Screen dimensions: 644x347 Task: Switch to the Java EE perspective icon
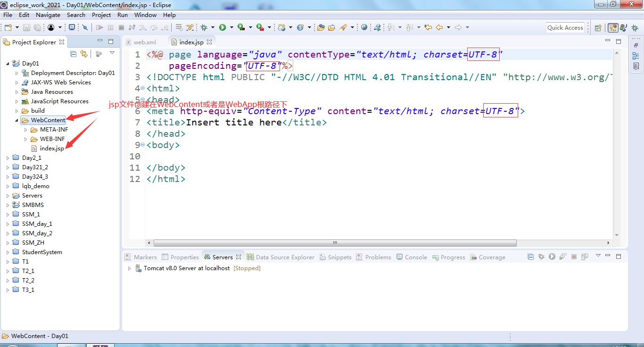tap(613, 28)
